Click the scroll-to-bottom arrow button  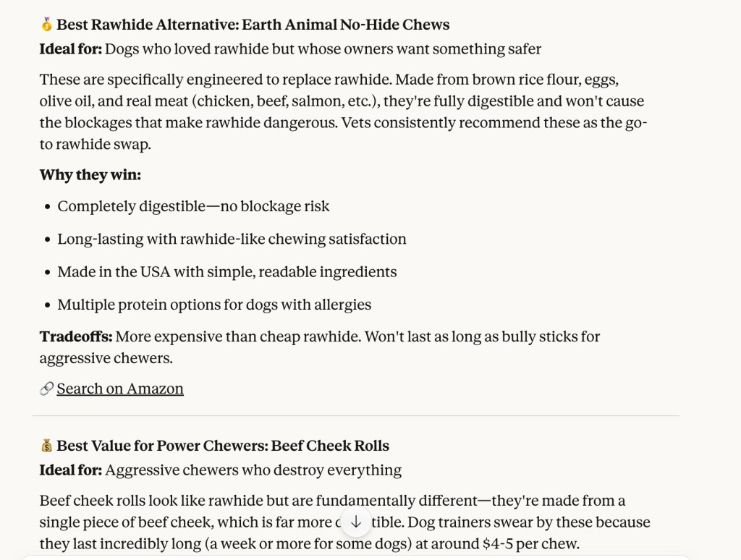(355, 522)
